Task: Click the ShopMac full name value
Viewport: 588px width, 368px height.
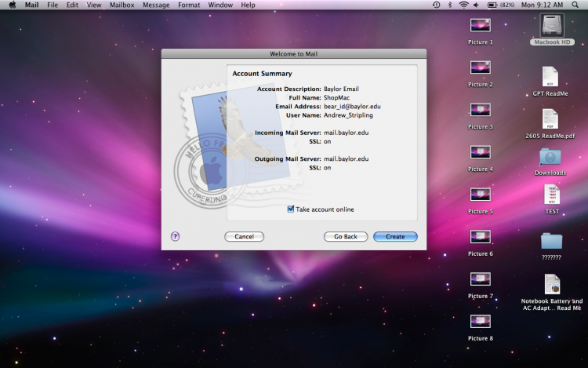Action: 337,97
